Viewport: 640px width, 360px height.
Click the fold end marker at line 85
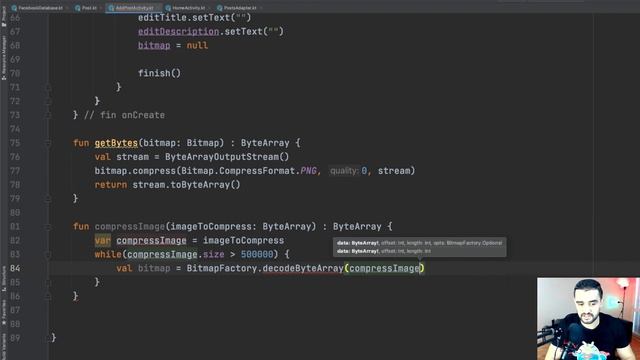tap(48, 282)
